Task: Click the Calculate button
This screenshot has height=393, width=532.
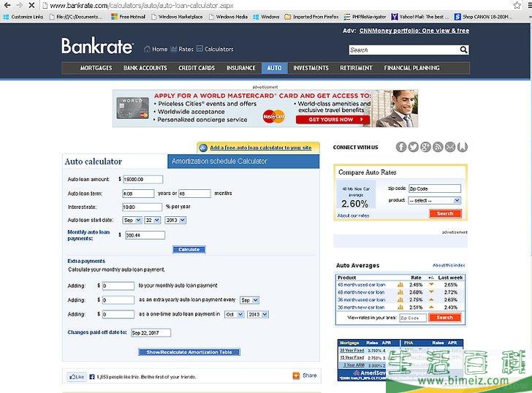Action: [x=189, y=250]
